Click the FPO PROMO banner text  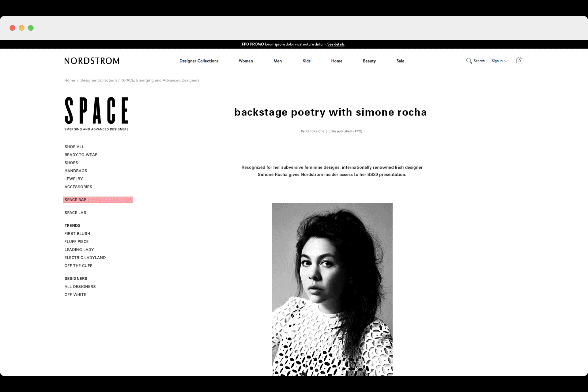pyautogui.click(x=253, y=44)
